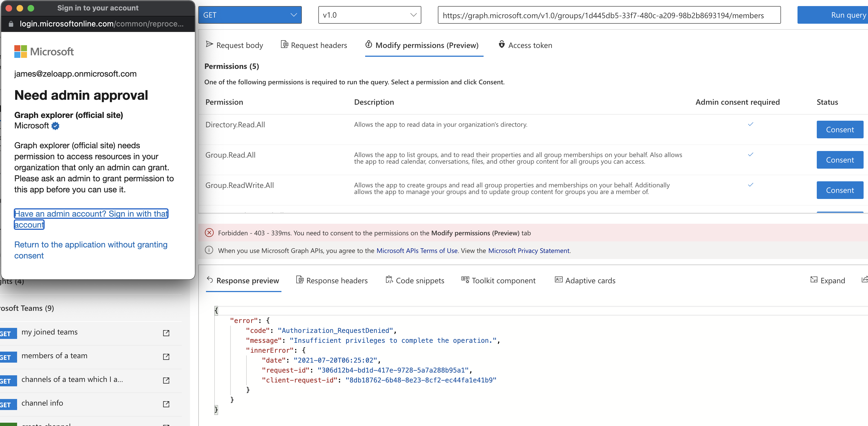Consent to Group.ReadWrite.All permission
Image resolution: width=868 pixels, height=426 pixels.
click(839, 190)
